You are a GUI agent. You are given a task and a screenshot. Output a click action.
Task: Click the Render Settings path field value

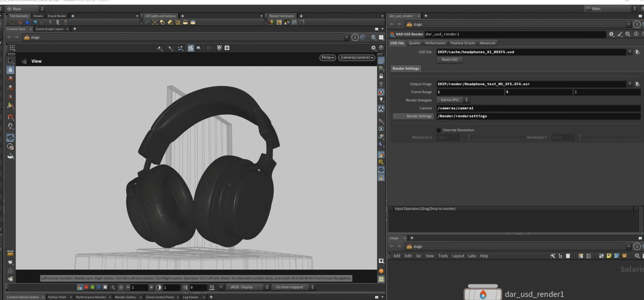[x=462, y=116]
